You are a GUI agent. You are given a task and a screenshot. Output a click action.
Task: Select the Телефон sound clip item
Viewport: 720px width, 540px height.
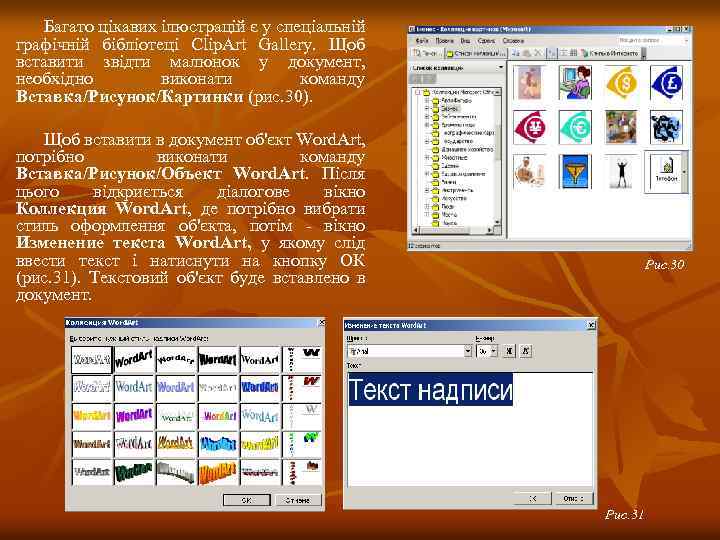[x=664, y=171]
